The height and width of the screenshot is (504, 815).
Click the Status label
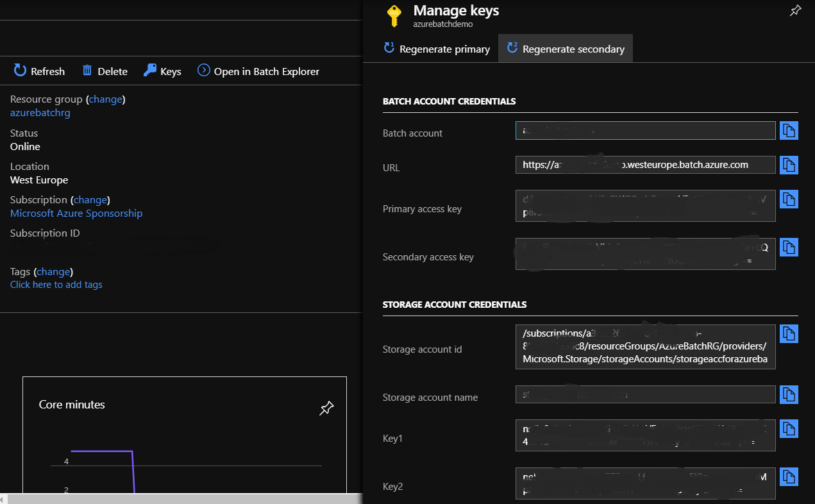pyautogui.click(x=24, y=133)
